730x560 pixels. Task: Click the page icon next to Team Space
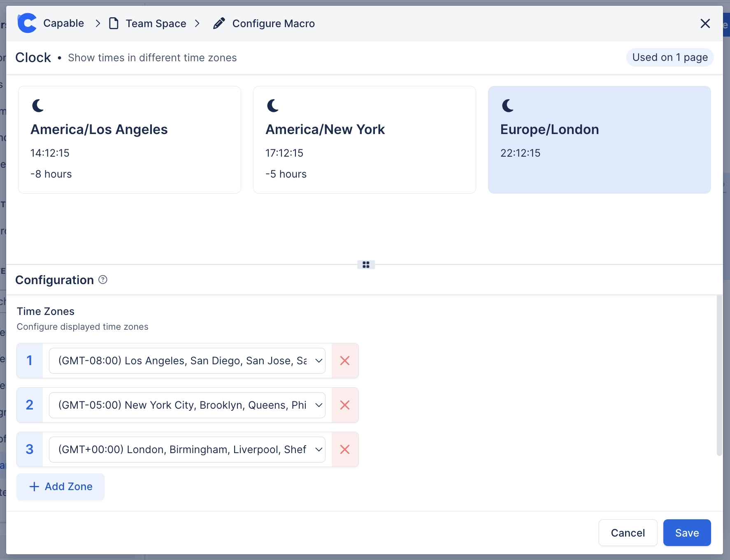pos(113,23)
